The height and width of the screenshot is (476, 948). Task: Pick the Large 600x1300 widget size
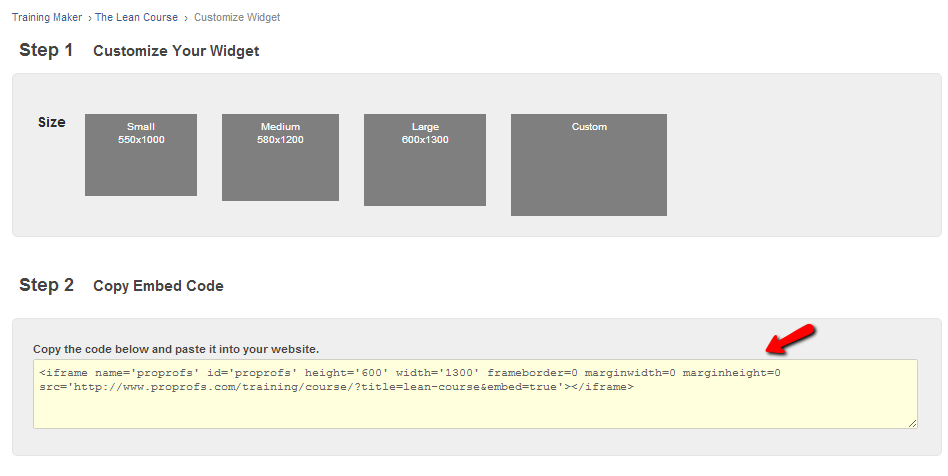[x=424, y=159]
